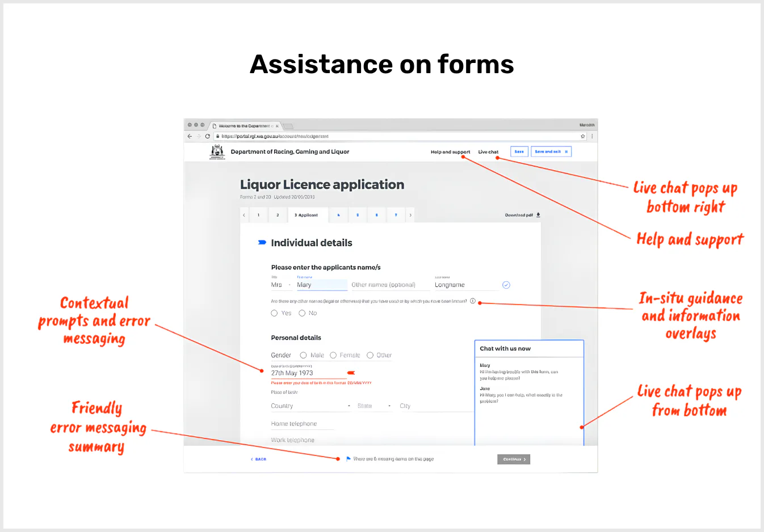Select the 3 Applicant tab
Screen dimensions: 764x532
click(x=307, y=215)
